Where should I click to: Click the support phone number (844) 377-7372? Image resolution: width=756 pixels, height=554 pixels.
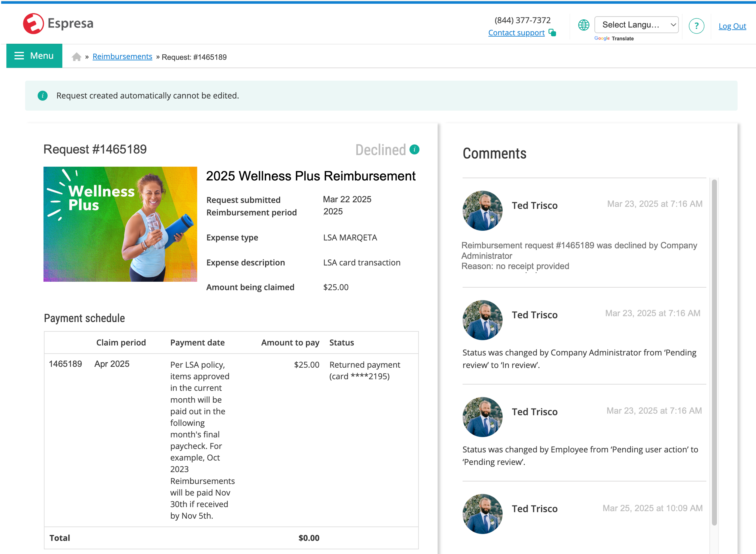coord(522,20)
